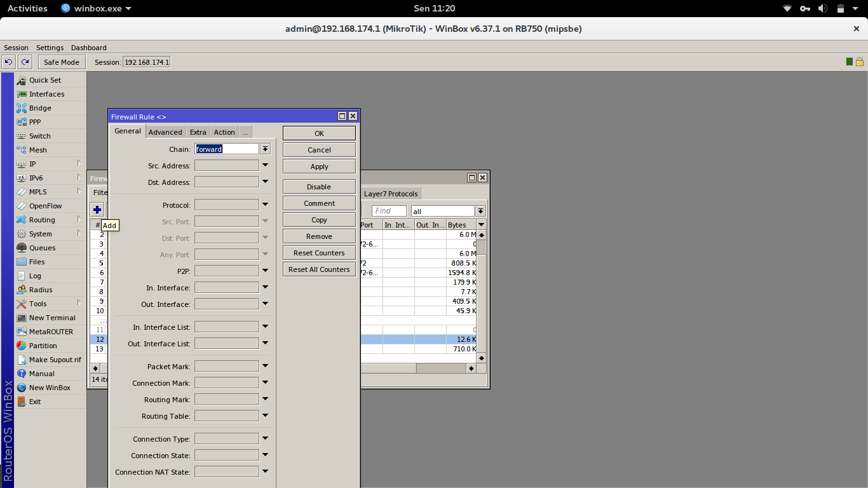
Task: Expand the Connection State field arrow
Action: pos(265,455)
